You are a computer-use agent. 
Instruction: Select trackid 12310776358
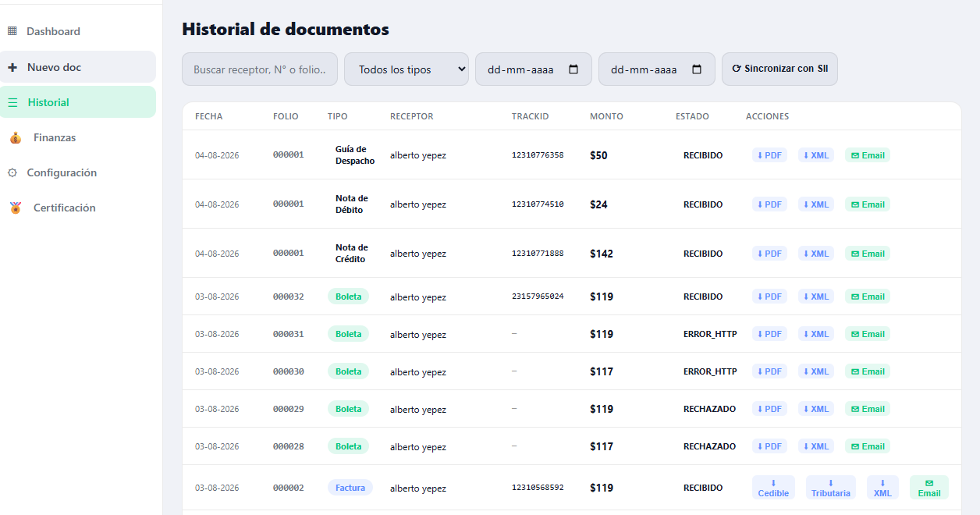(x=538, y=155)
